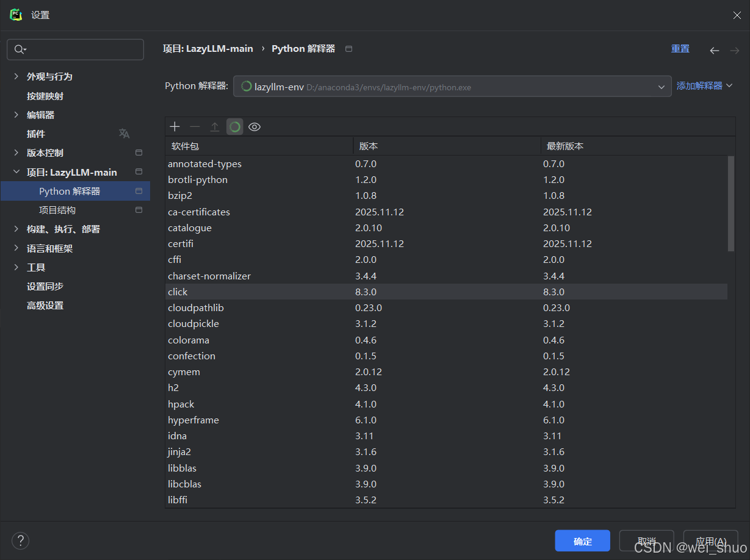Expand the 工具 tree node
Viewport: 750px width, 560px height.
[x=16, y=267]
